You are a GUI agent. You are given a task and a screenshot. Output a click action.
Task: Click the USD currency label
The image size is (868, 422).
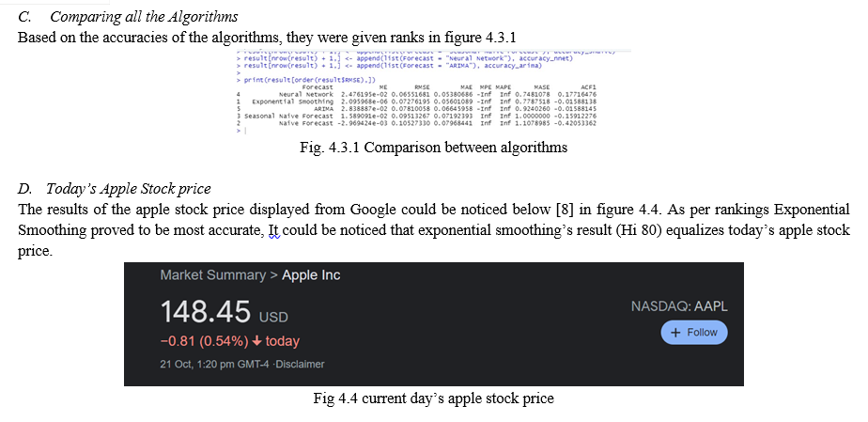pyautogui.click(x=273, y=318)
